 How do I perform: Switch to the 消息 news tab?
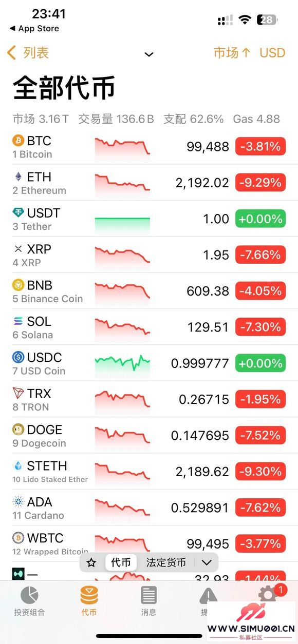coord(149,601)
